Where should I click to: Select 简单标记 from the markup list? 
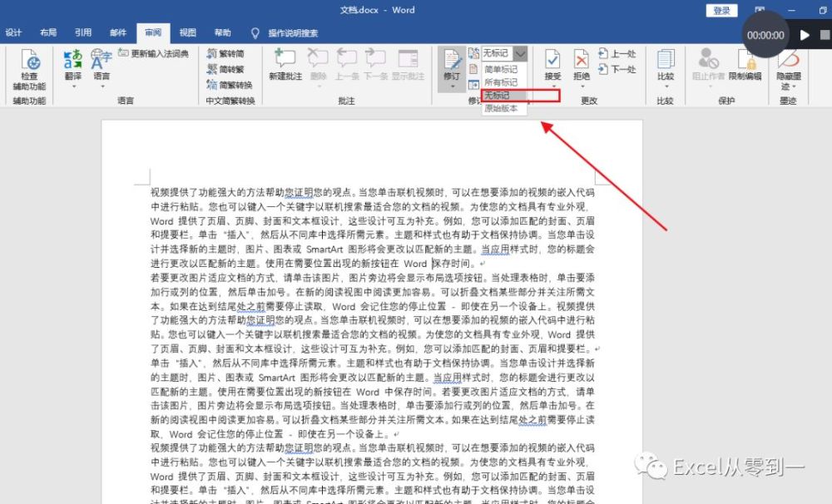(x=501, y=70)
